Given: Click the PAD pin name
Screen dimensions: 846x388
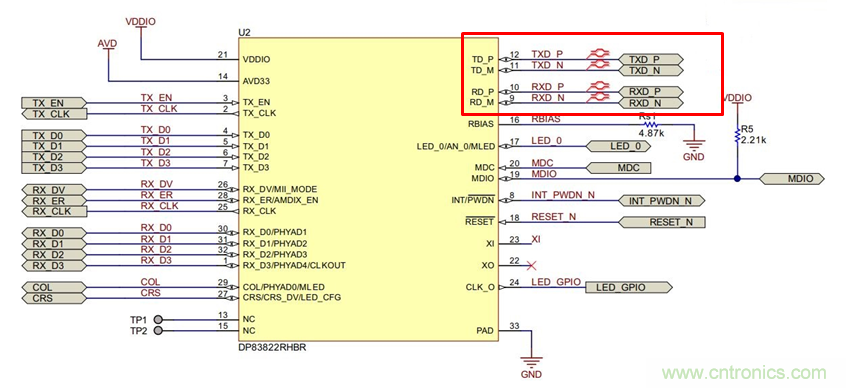Looking at the screenshot, I should coord(486,330).
